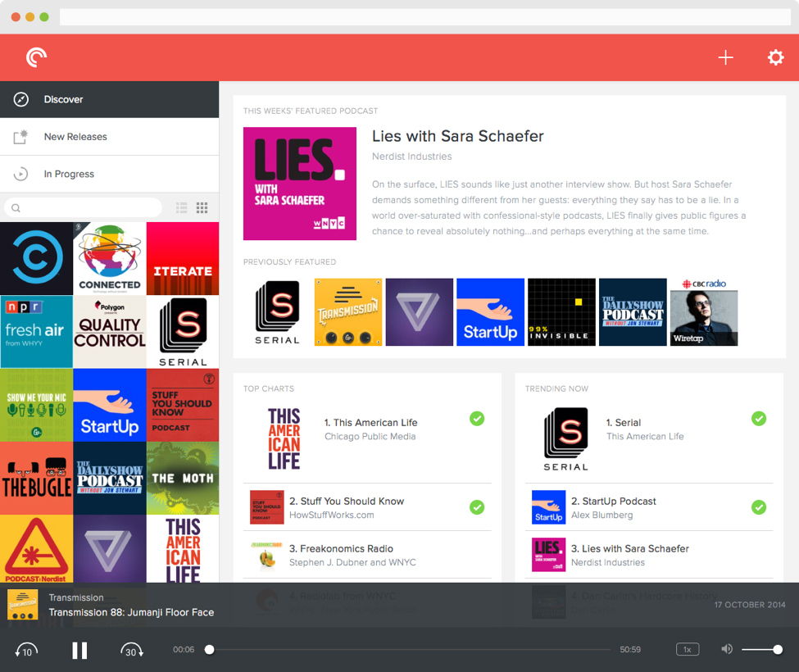Skip back 10 seconds
Screen dimensions: 799x672
[x=26, y=649]
